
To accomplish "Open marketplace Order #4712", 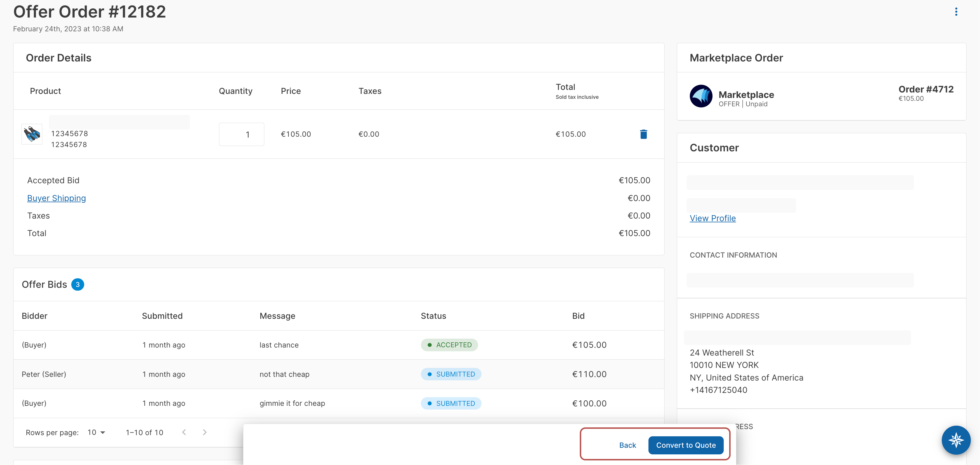I will click(x=926, y=89).
